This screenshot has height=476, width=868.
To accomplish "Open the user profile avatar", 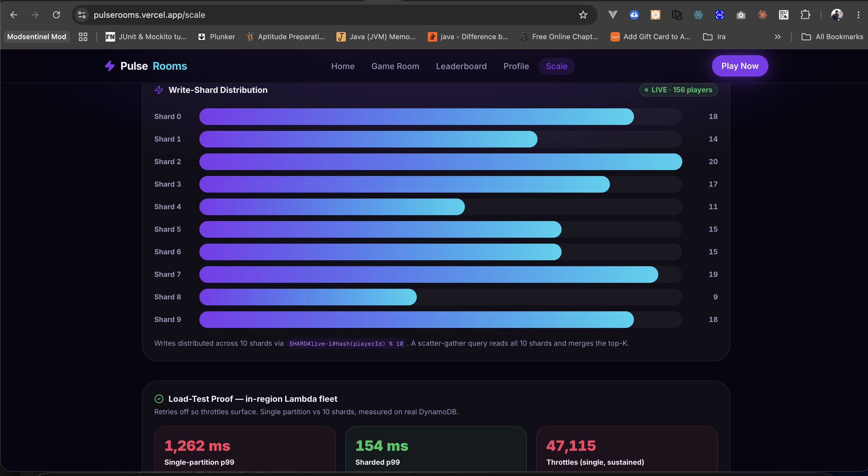I will [837, 15].
